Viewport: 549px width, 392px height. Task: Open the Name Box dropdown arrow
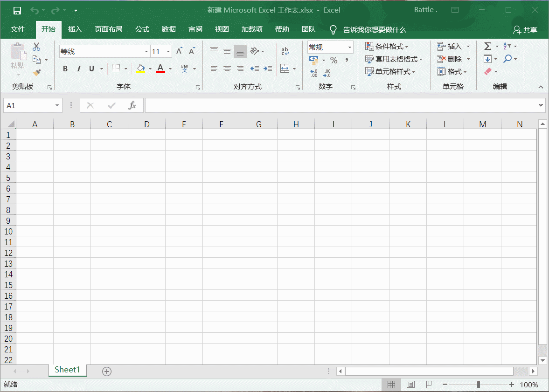tap(57, 106)
